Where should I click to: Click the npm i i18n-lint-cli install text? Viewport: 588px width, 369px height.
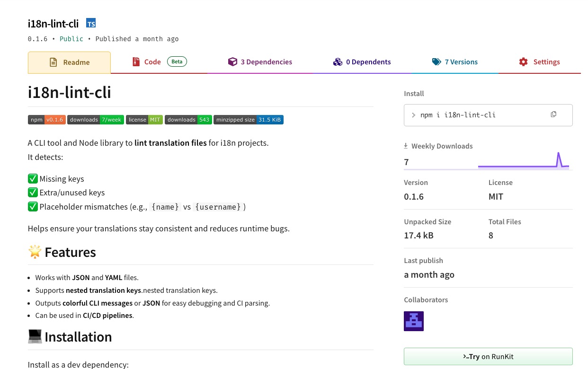[x=458, y=115]
